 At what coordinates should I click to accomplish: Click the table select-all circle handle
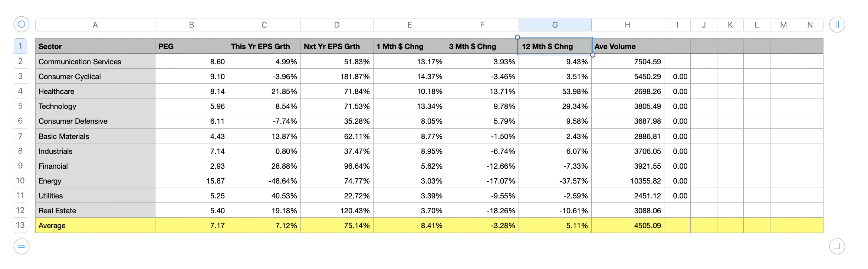(x=22, y=25)
